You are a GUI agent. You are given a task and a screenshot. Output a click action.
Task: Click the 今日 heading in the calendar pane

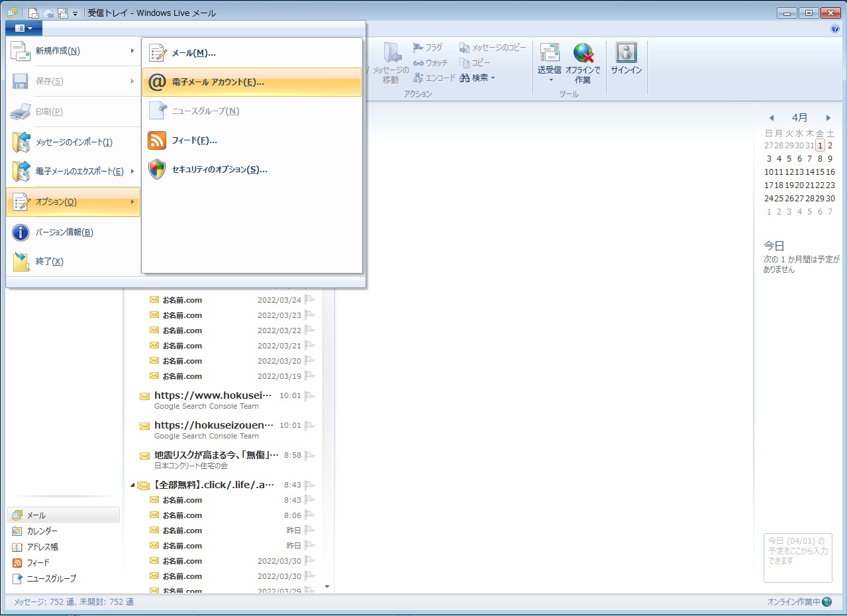(x=774, y=246)
